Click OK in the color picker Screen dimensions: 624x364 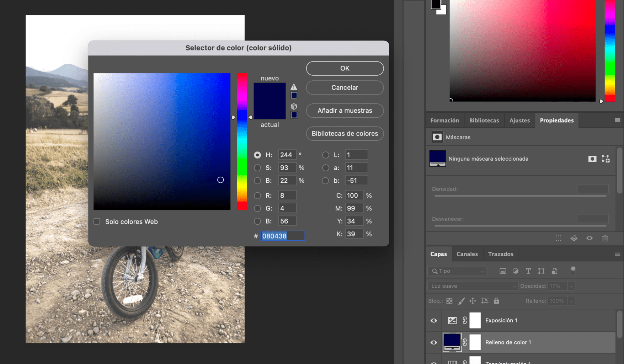345,68
